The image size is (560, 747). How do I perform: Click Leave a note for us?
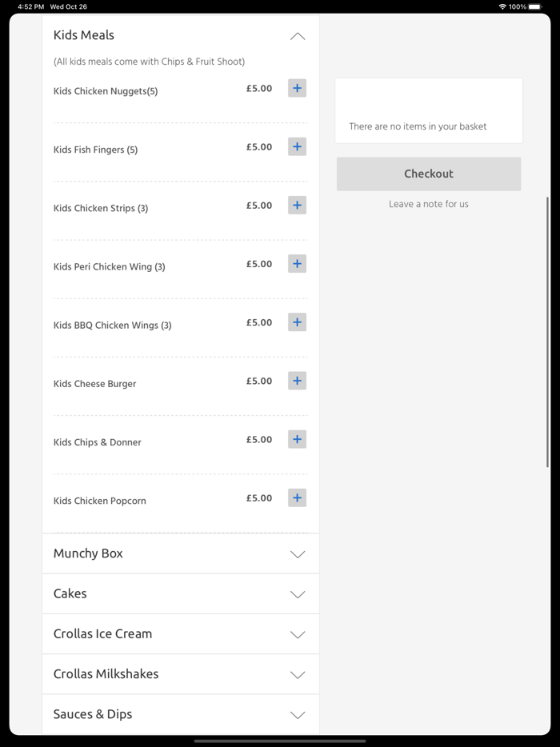point(429,204)
